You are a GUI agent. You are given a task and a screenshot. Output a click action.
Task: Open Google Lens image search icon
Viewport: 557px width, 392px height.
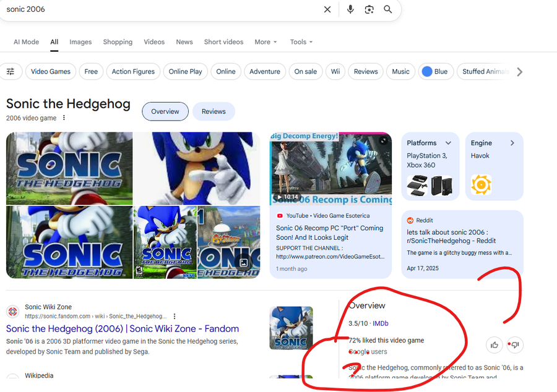point(369,9)
